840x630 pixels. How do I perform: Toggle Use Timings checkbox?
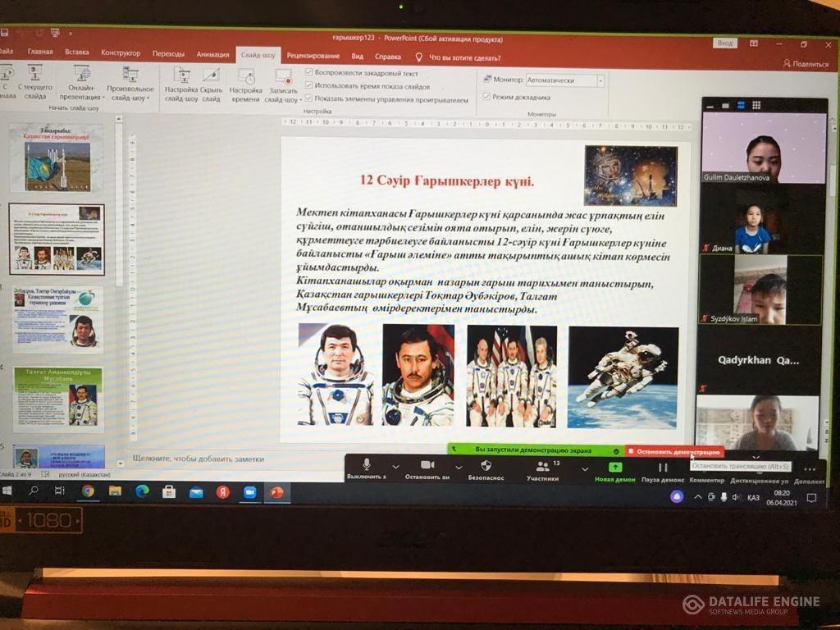point(309,86)
